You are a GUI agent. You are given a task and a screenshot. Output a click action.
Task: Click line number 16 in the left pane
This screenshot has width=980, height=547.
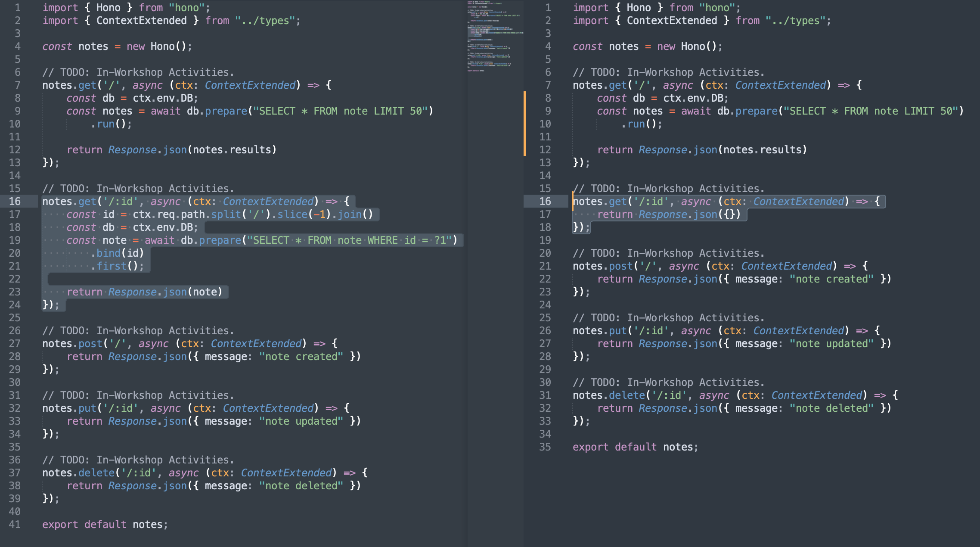pyautogui.click(x=16, y=201)
